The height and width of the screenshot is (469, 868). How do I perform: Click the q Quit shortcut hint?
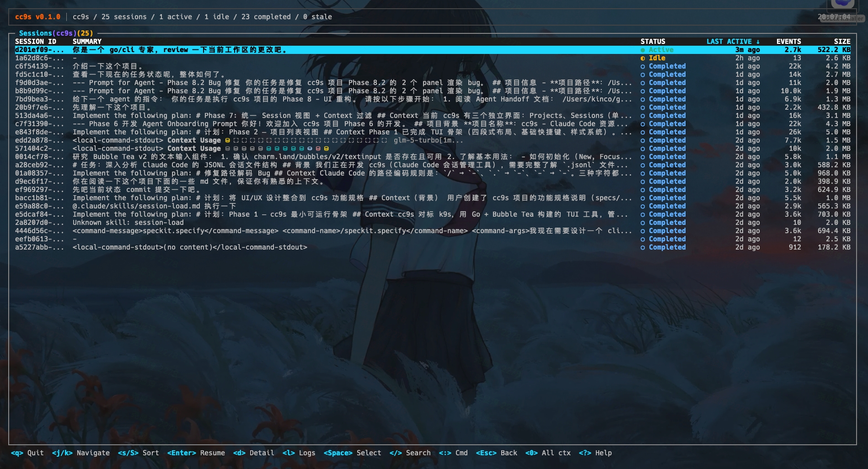click(27, 453)
